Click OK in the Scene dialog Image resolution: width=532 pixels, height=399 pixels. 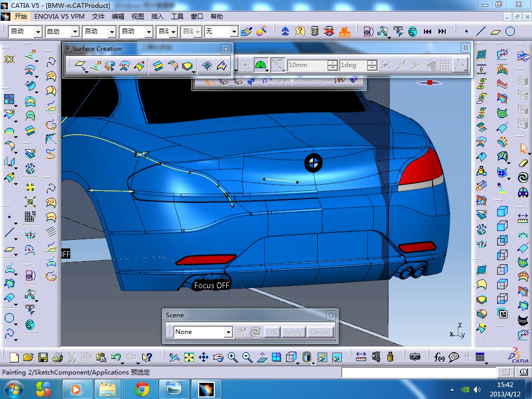272,332
